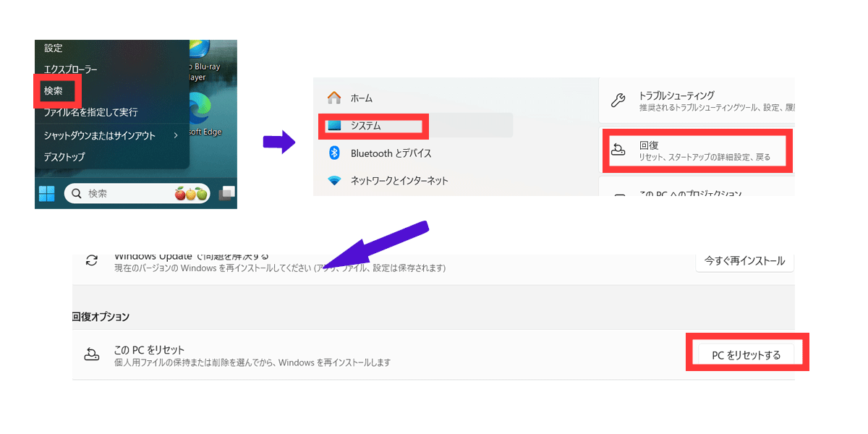The width and height of the screenshot is (868, 434).
Task: Click the Windows Start button
Action: (x=46, y=193)
